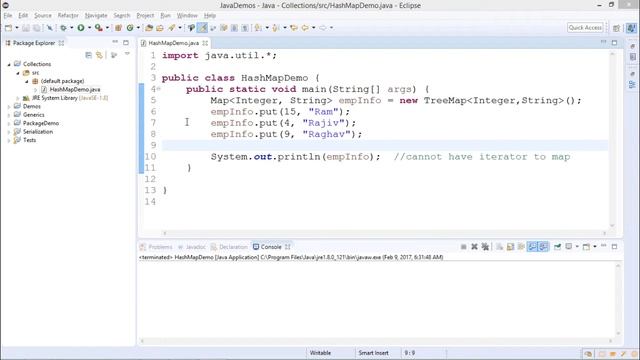Maximize the Package Explorer view

(126, 42)
